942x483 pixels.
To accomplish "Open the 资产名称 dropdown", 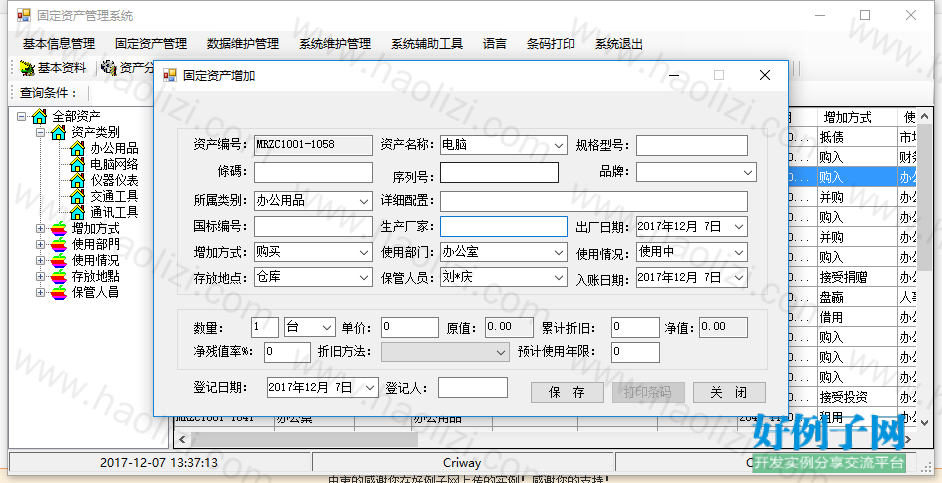I will (559, 145).
